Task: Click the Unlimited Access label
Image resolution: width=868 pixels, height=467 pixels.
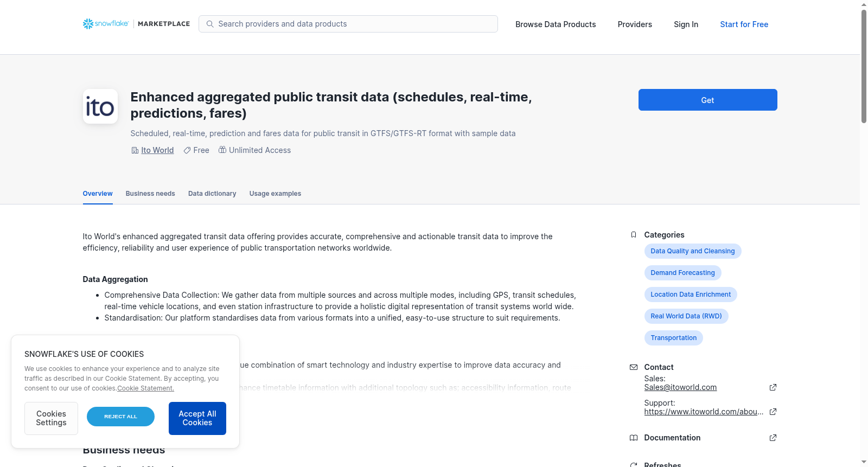Action: (260, 150)
